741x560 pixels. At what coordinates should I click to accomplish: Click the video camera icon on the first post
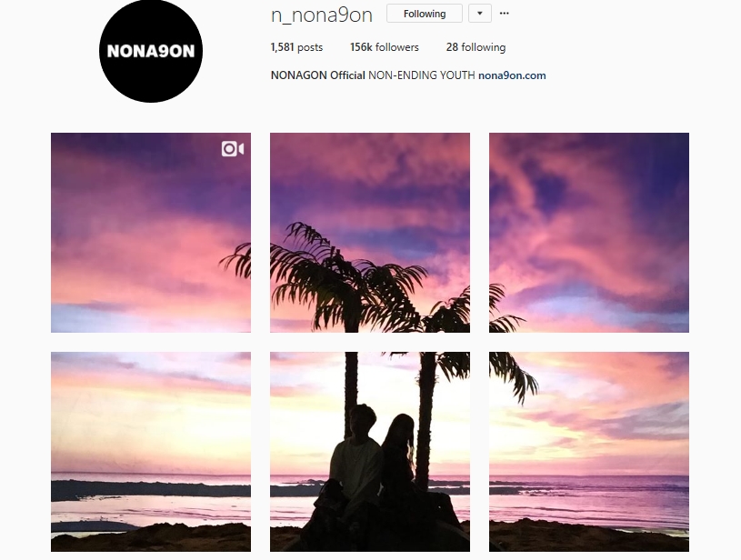point(233,149)
